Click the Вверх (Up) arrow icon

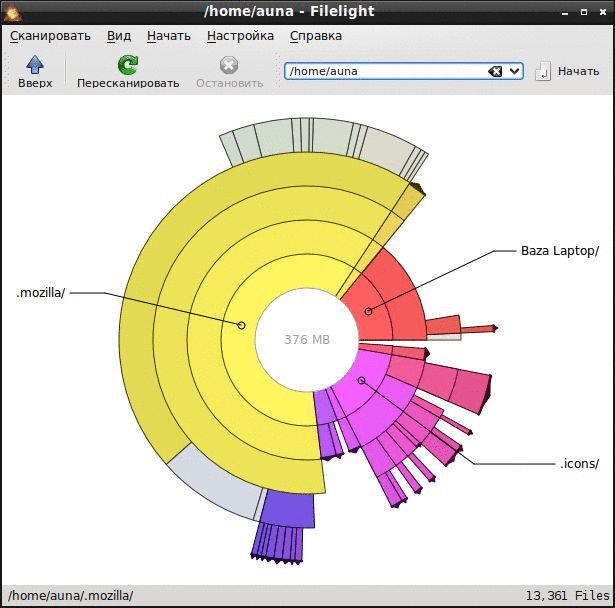(35, 64)
